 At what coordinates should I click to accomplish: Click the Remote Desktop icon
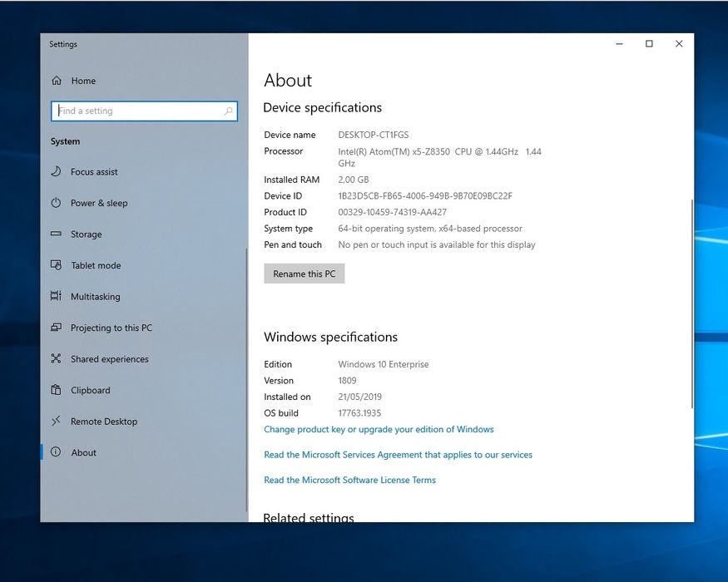(x=56, y=421)
